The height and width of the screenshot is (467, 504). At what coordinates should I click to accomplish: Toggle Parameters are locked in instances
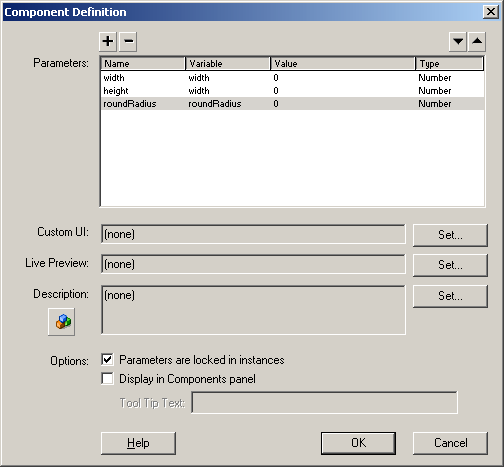click(107, 360)
